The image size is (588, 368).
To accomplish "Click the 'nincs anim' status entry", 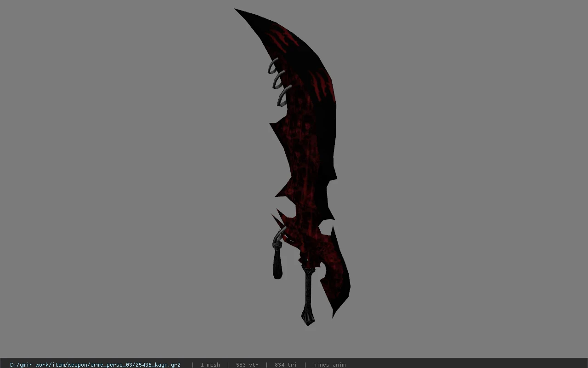I will coord(329,365).
